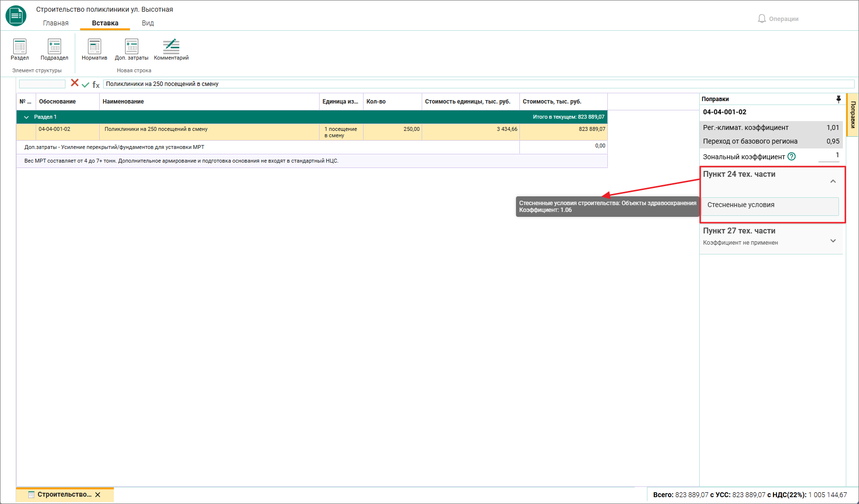Screen dimensions: 859x504
Task: Select the Поликлиники на 250 посещений cell
Action: pyautogui.click(x=209, y=132)
